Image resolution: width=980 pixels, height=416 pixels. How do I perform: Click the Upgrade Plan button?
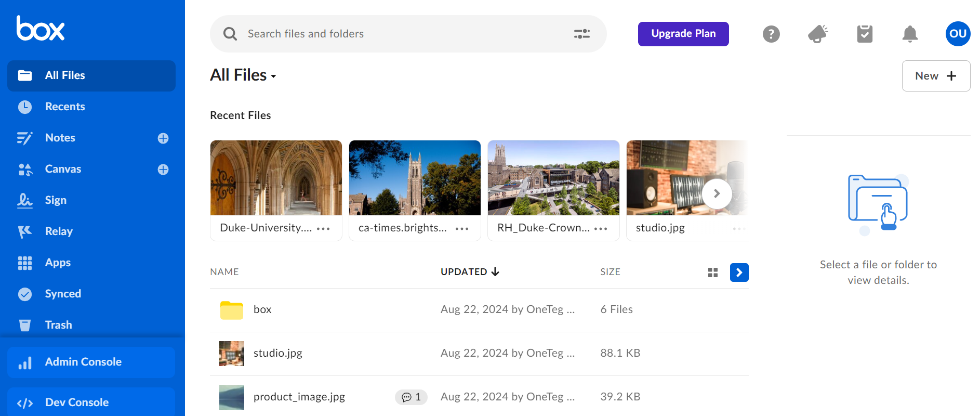[683, 34]
